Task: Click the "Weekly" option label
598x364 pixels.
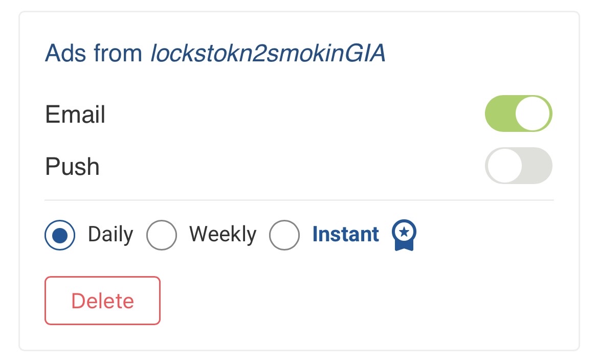Action: coord(223,235)
